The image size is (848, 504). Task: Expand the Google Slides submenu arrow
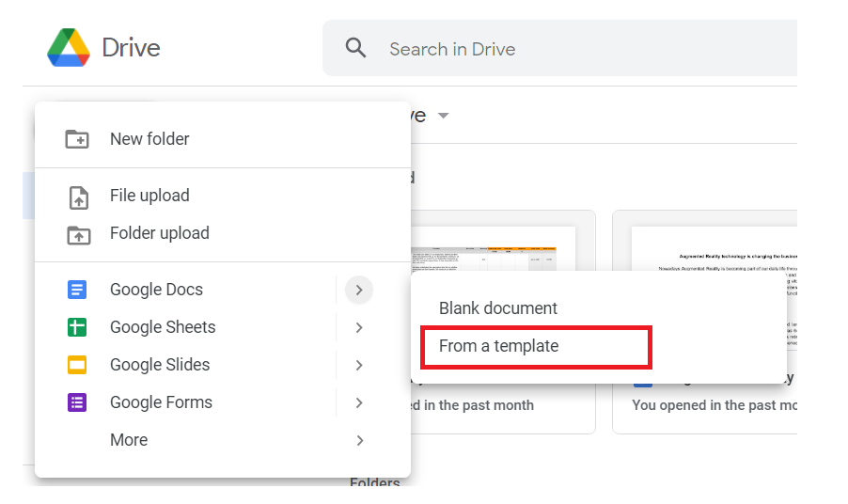coord(359,365)
